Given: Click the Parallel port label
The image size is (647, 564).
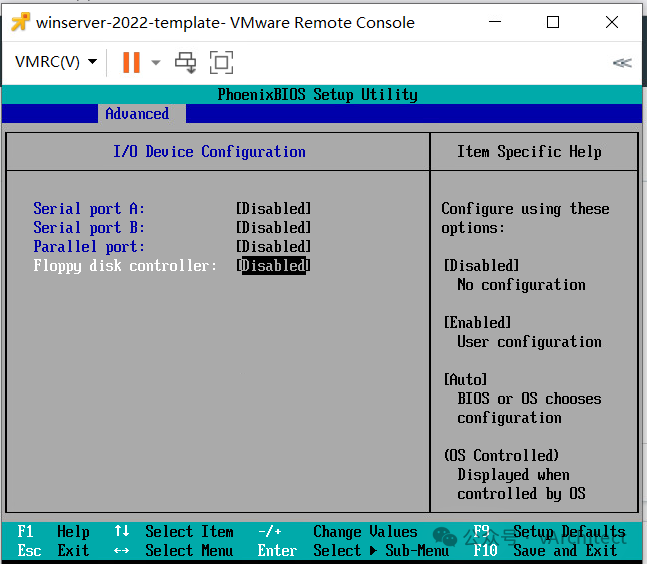Looking at the screenshot, I should point(89,246).
